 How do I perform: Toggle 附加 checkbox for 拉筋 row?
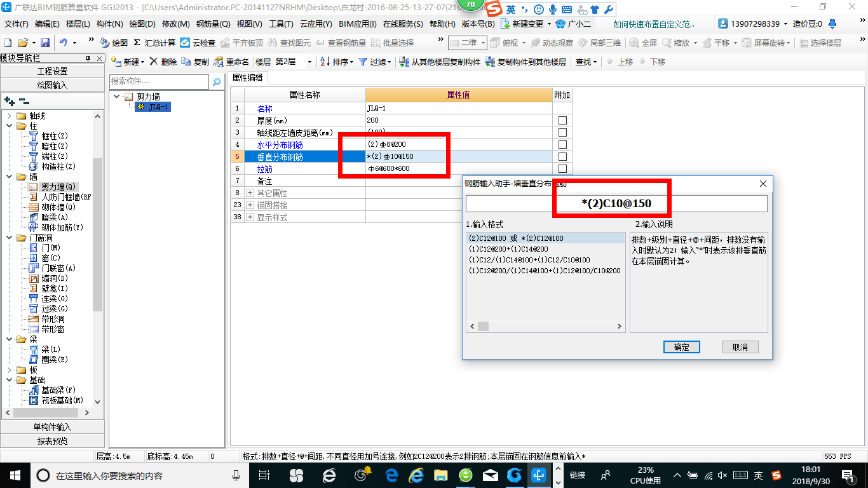click(562, 168)
